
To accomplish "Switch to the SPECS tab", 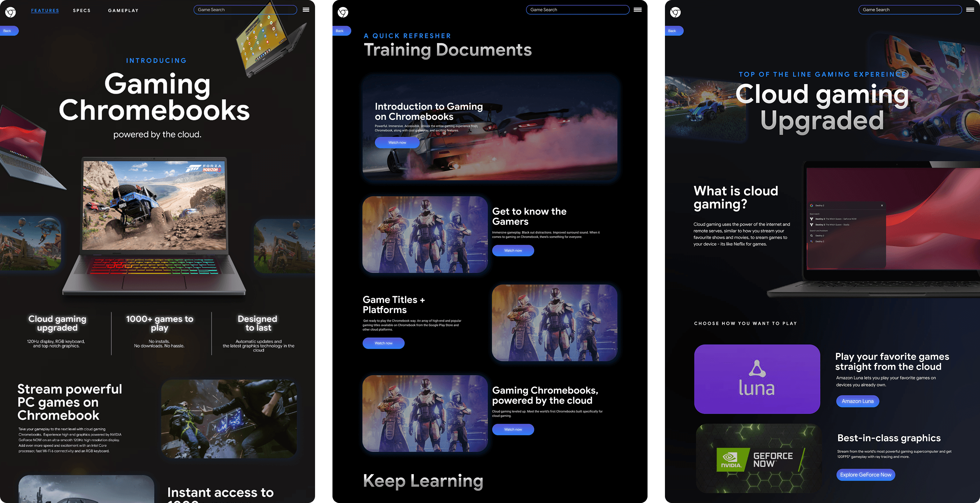I will point(82,11).
